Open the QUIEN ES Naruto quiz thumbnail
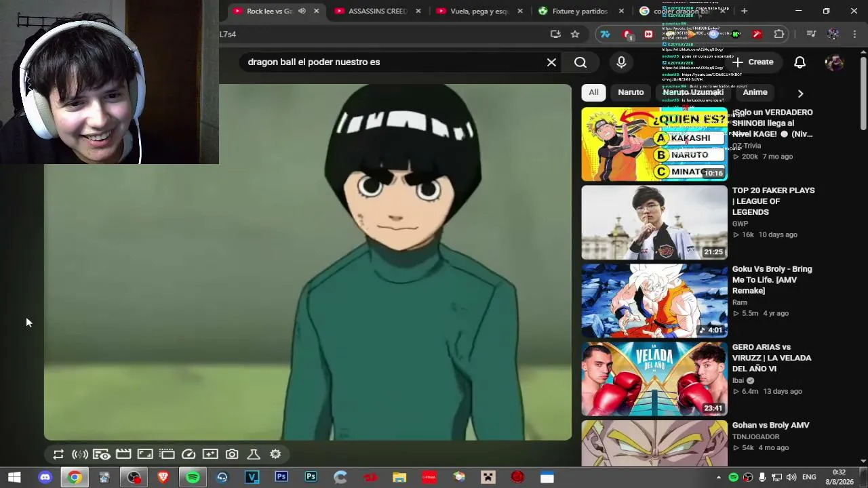Viewport: 868px width, 488px height. [654, 144]
